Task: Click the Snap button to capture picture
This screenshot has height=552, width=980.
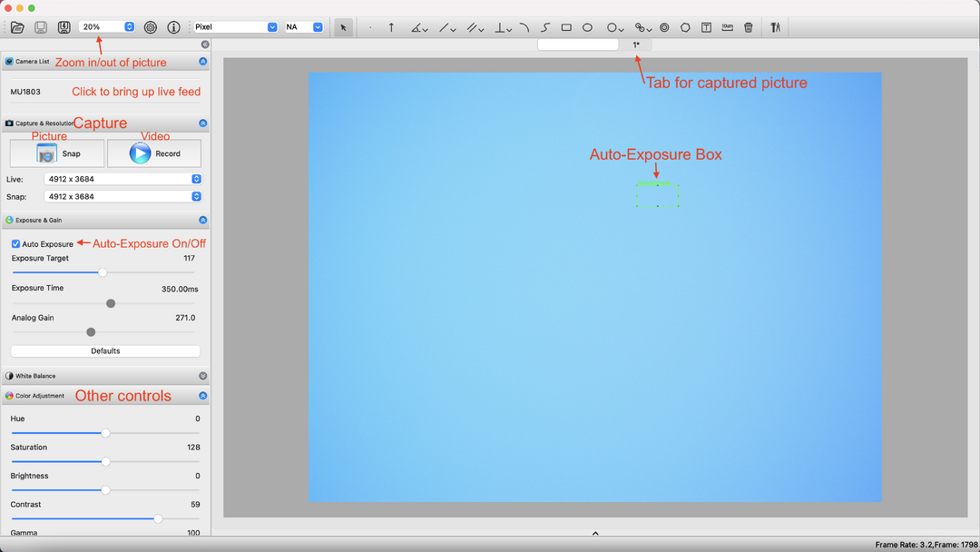Action: click(x=54, y=153)
